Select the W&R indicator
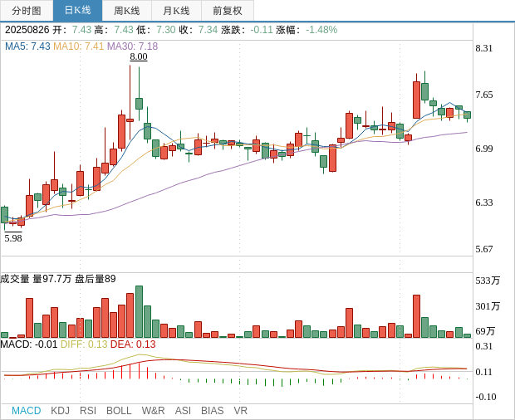515x420 pixels. (x=153, y=411)
